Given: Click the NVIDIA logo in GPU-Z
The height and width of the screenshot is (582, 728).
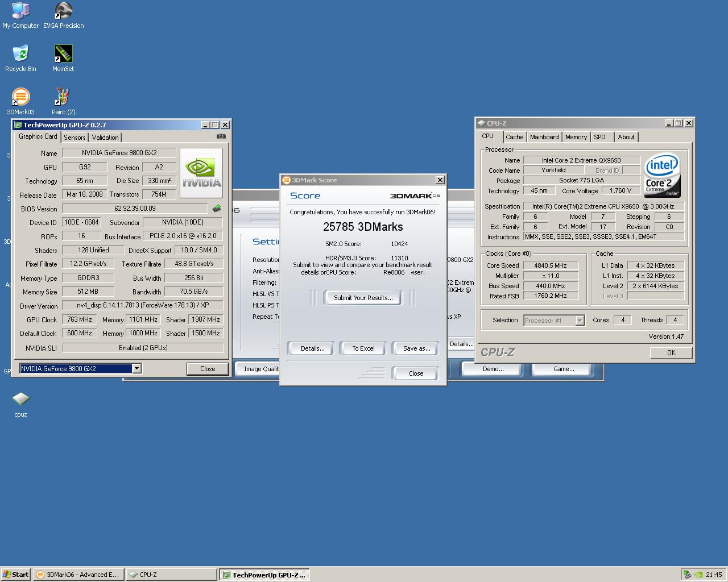Looking at the screenshot, I should pyautogui.click(x=201, y=173).
